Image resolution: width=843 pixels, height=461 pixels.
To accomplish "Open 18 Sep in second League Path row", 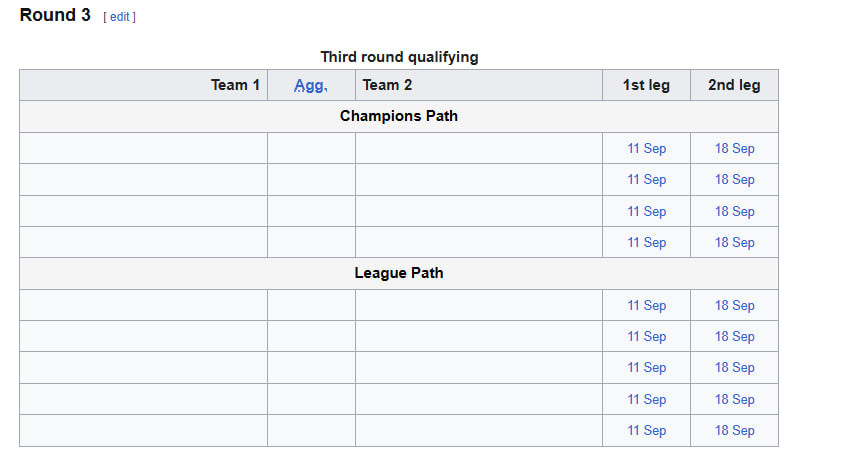I will point(734,337).
